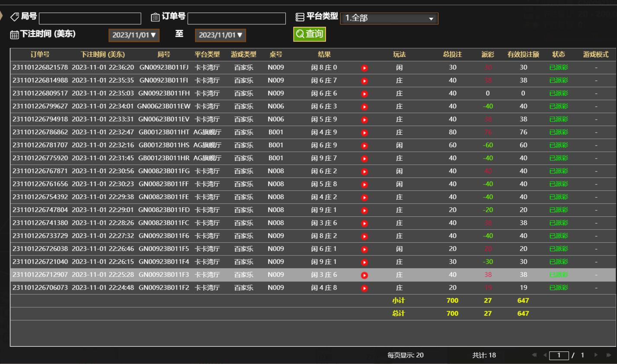
Task: Open replay for round GB00123B011HR
Action: 364,158
